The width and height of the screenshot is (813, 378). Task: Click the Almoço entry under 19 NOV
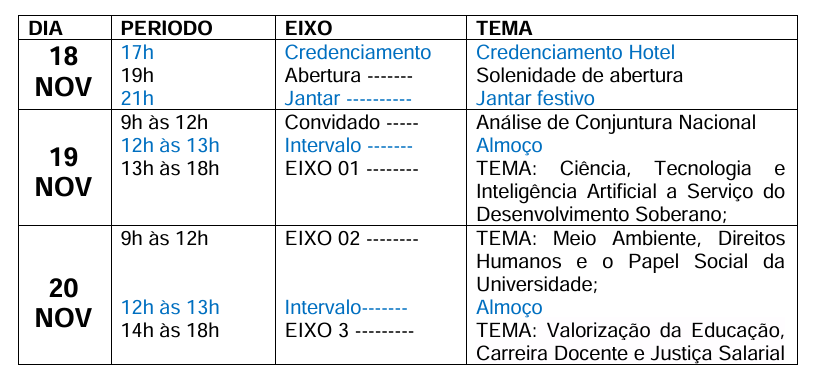pos(509,146)
